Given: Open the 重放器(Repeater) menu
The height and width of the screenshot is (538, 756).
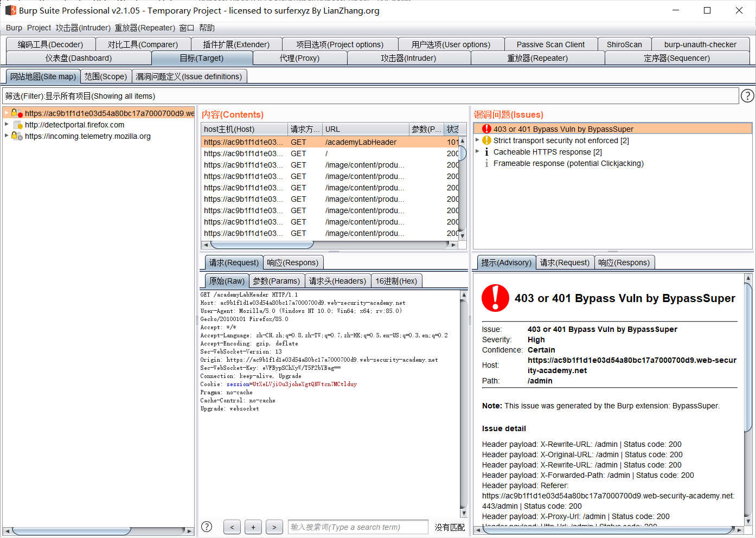Looking at the screenshot, I should 145,28.
